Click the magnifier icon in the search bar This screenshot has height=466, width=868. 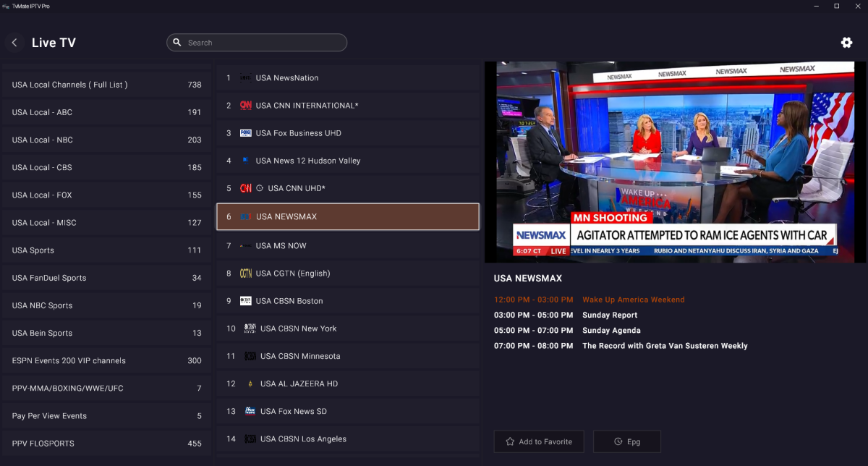[177, 43]
